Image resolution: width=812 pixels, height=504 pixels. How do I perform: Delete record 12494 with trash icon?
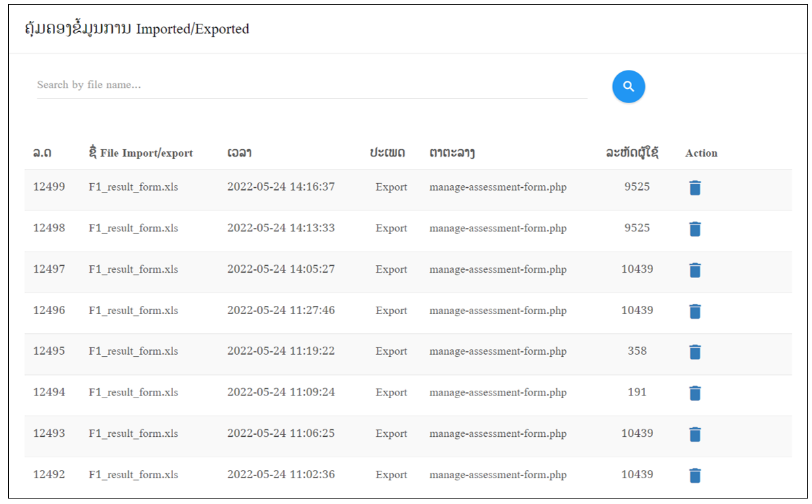(695, 393)
